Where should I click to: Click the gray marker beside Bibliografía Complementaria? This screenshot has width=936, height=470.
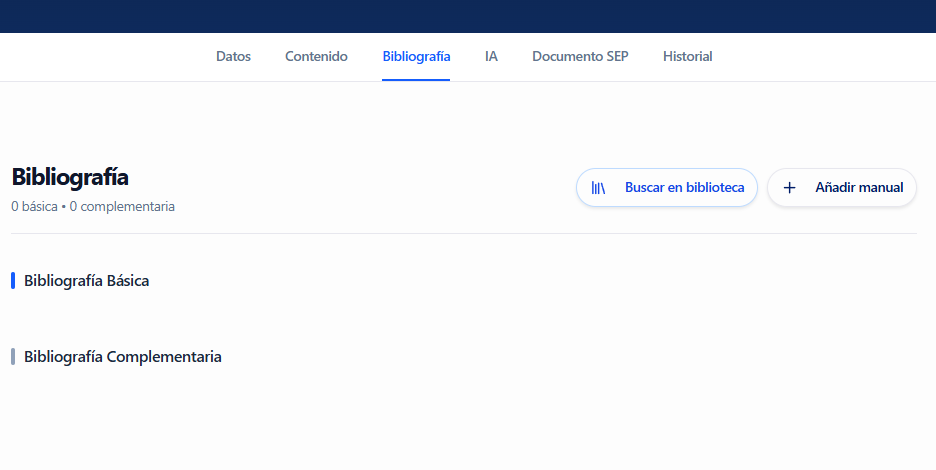tap(13, 357)
